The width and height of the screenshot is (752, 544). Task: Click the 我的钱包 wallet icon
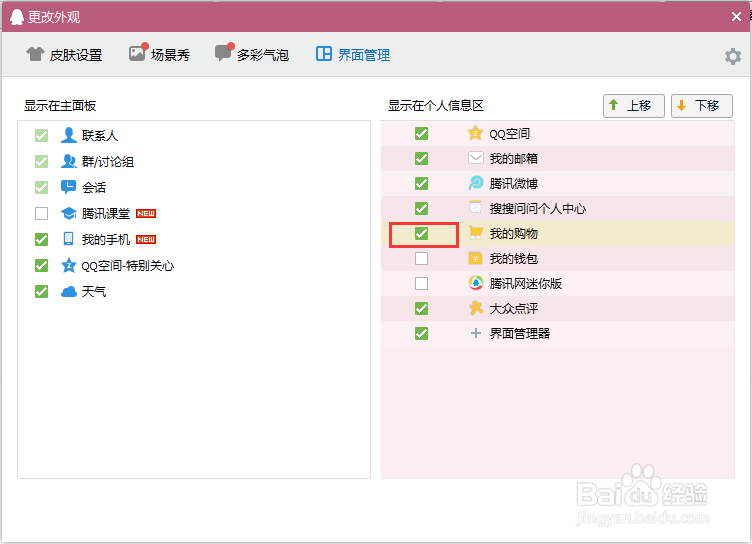(475, 258)
